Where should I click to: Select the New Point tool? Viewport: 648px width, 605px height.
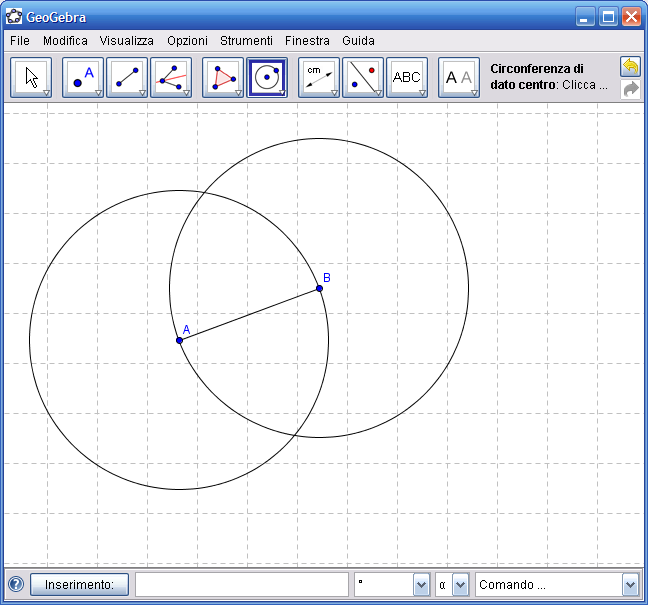tap(83, 77)
